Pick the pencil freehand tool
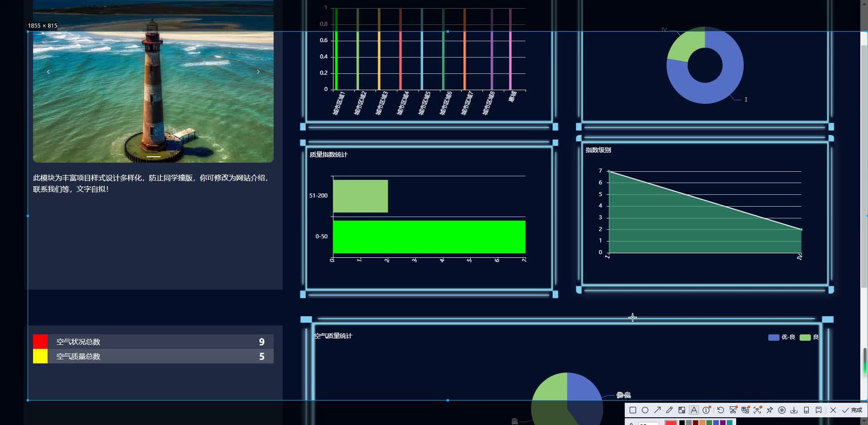The width and height of the screenshot is (868, 425). 670,410
